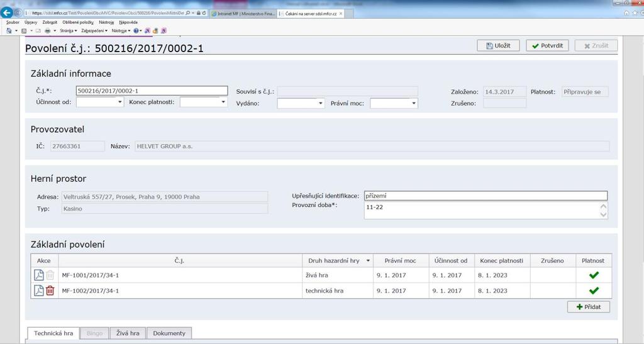Open the browser Home icon
The width and height of the screenshot is (644, 344).
point(626,13)
